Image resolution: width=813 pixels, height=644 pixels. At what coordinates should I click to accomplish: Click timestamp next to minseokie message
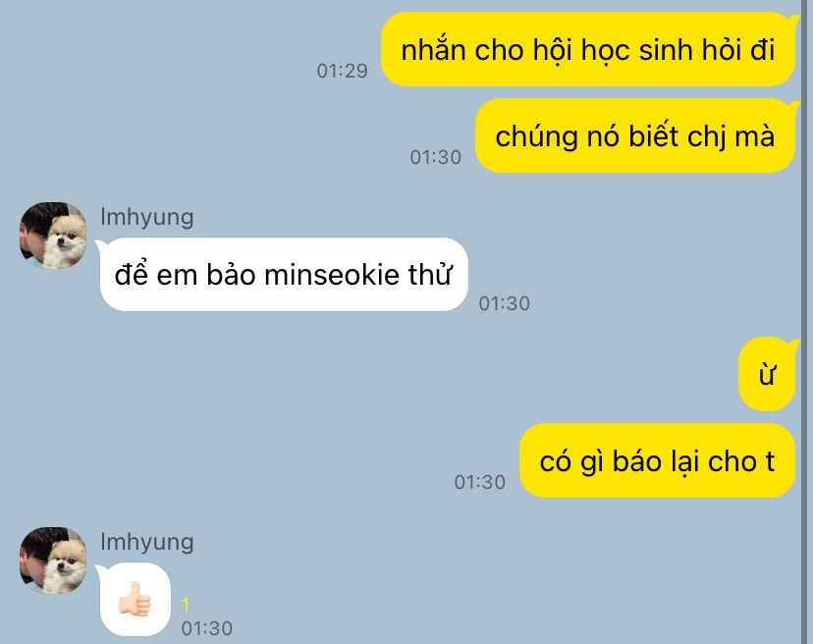pos(505,304)
